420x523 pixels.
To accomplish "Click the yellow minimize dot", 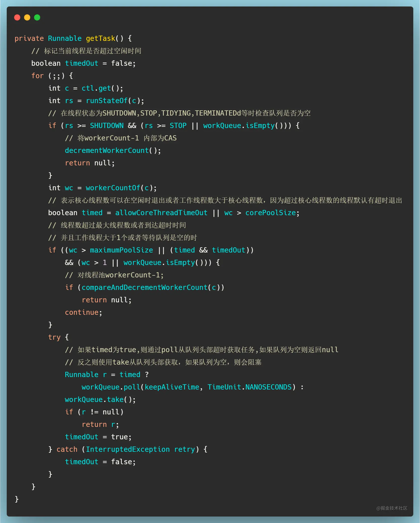I will click(27, 17).
